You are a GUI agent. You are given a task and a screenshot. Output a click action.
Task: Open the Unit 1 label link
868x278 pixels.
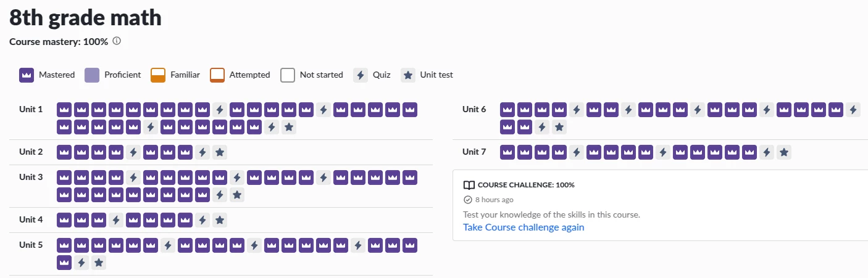31,110
